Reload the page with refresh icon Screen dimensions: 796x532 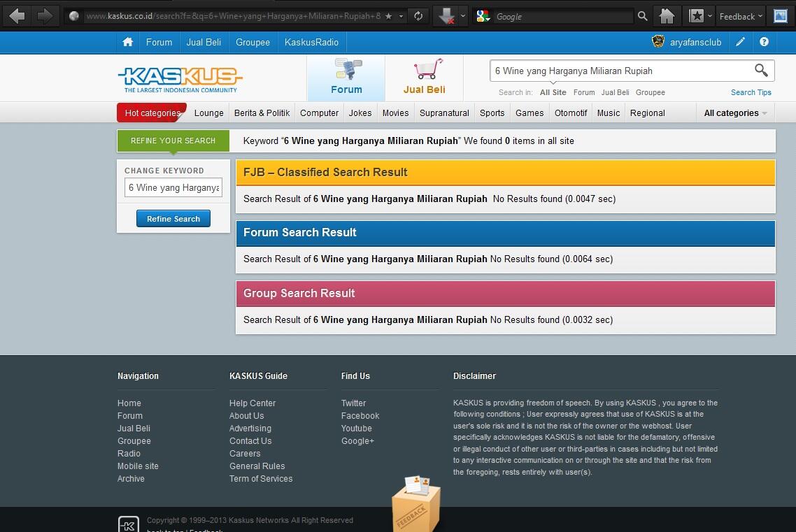(x=418, y=16)
